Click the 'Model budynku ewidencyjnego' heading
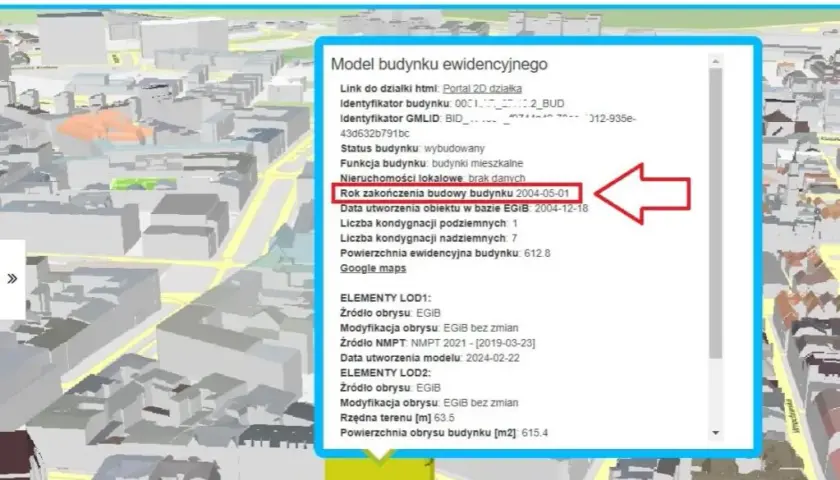Viewport: 840px width, 480px height. coord(439,64)
